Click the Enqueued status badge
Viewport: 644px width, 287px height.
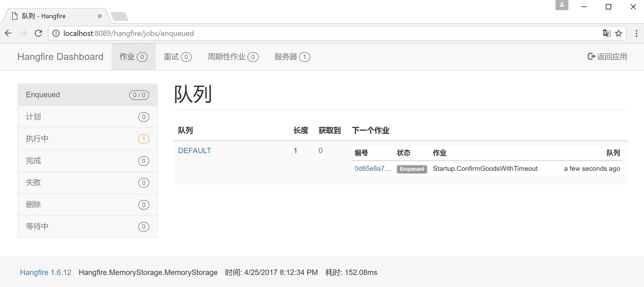(412, 169)
